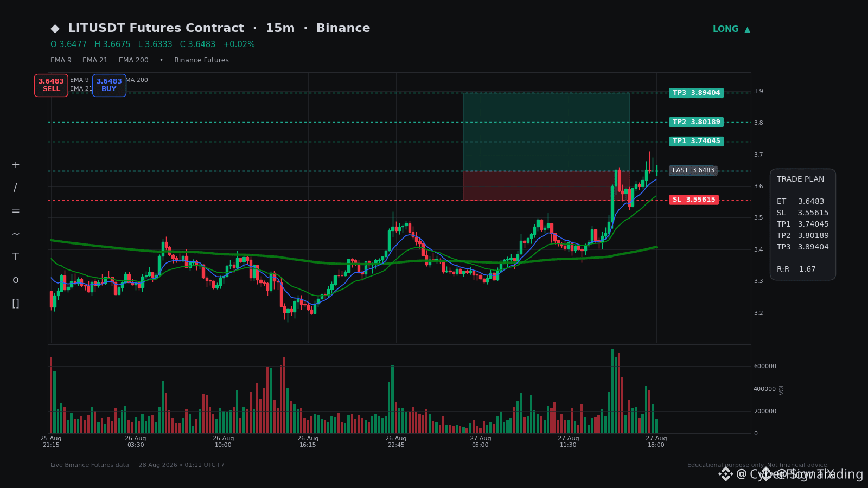Click the 27 Aug 18:00 time axis label
Viewport: 868px width, 488px height.
[x=656, y=441]
